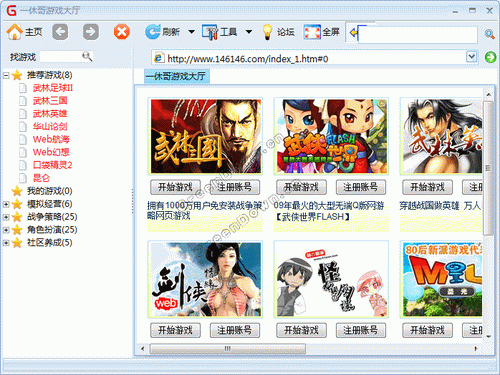
Task: Click 开始游戏 under 80后新派游戏 banner
Action: 427,330
